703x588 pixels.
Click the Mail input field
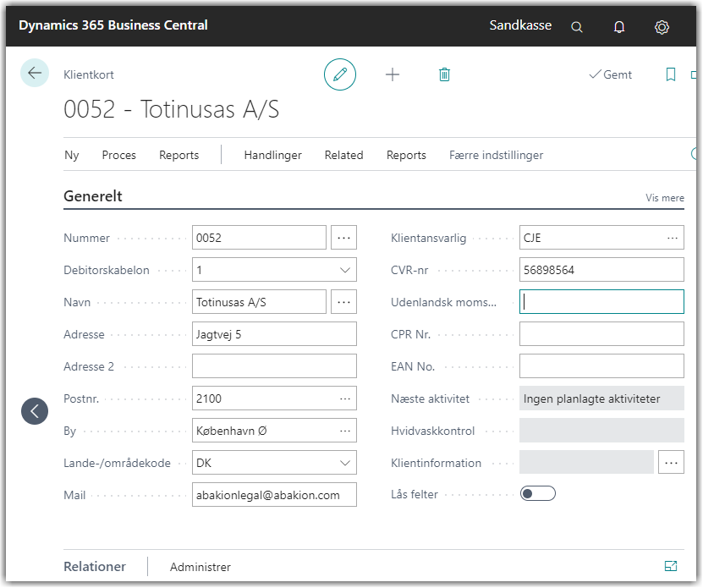274,495
